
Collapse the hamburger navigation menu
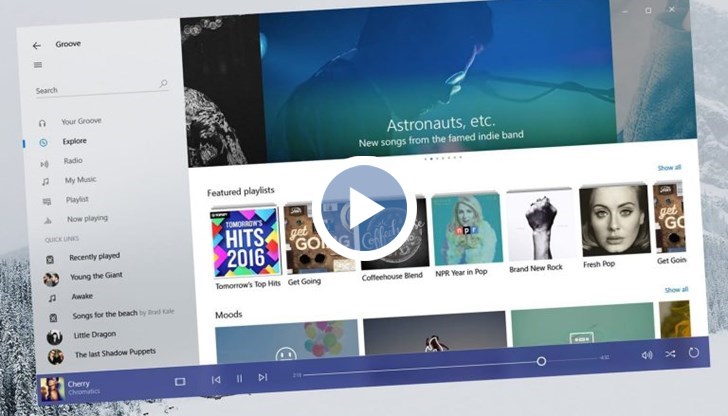point(38,65)
